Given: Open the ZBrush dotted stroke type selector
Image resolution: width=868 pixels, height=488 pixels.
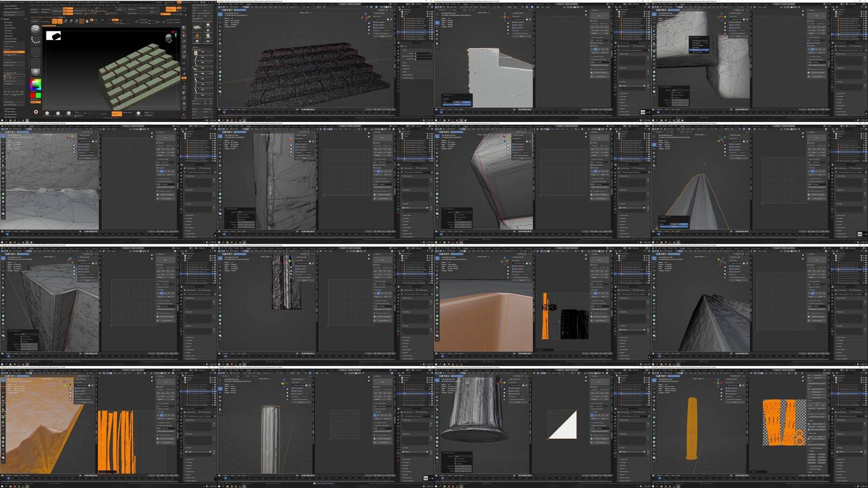Looking at the screenshot, I should pos(35,40).
